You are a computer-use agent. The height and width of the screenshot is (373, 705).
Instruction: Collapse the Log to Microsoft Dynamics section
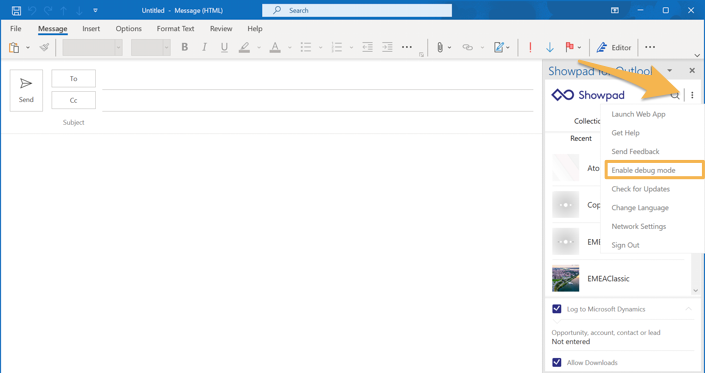coord(688,309)
